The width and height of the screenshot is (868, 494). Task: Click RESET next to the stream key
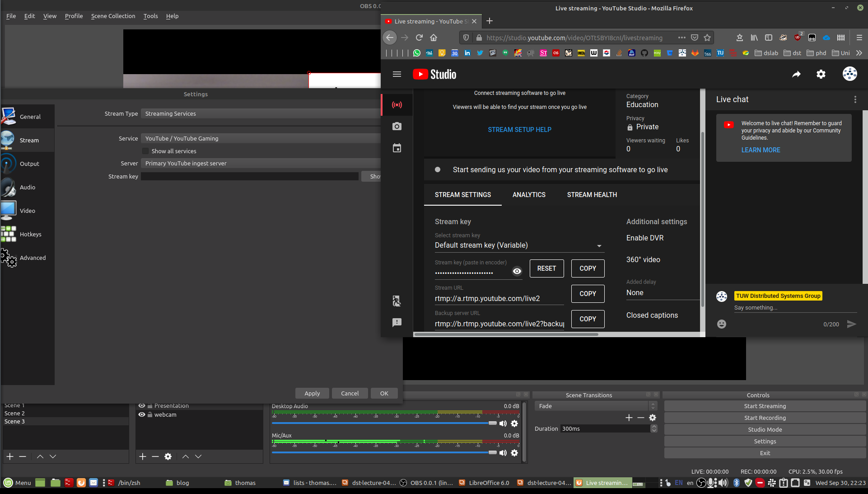[546, 268]
